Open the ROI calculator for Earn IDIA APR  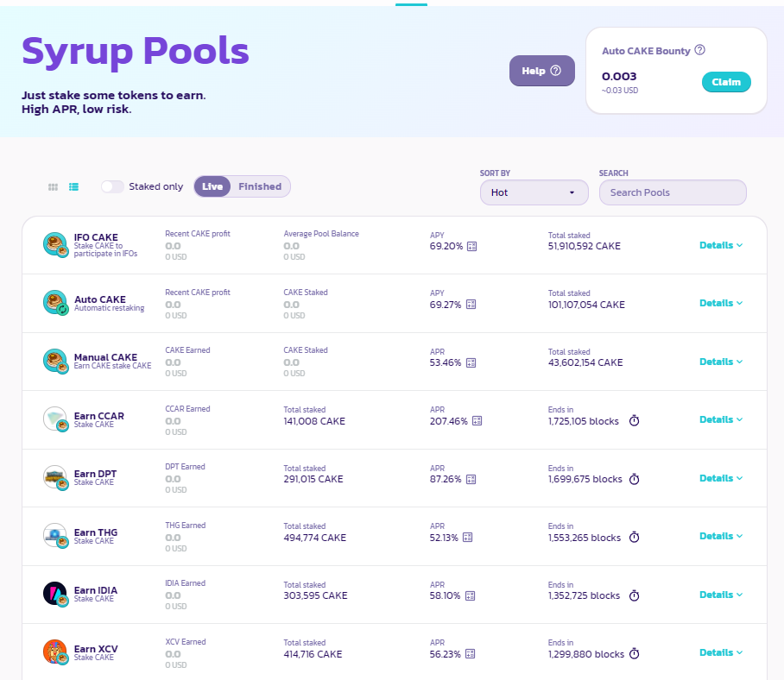point(470,595)
